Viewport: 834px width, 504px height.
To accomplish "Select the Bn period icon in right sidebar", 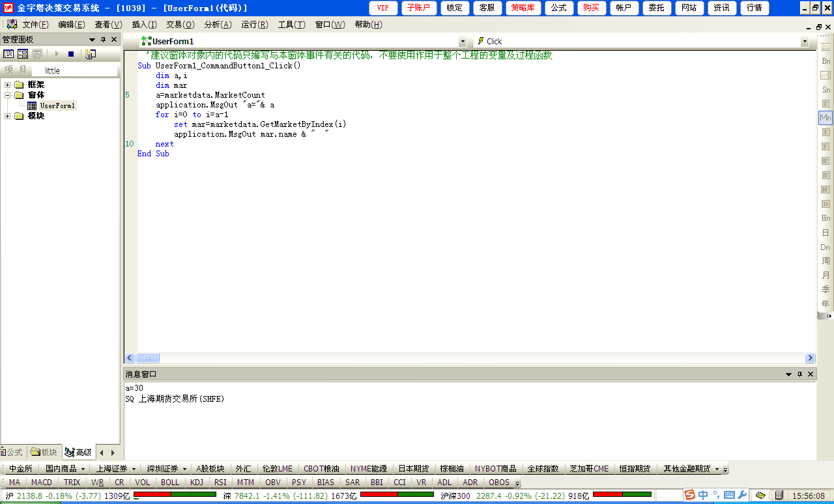I will [x=826, y=61].
